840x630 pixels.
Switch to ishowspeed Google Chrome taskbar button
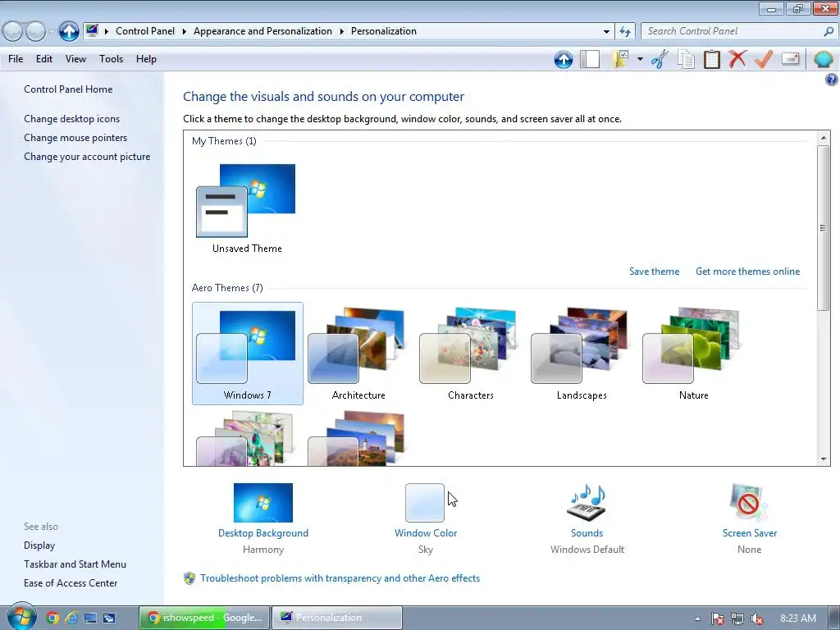click(204, 618)
